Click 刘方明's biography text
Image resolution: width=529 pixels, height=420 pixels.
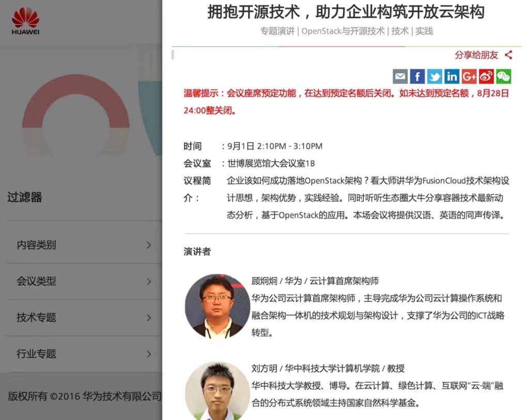[378, 394]
